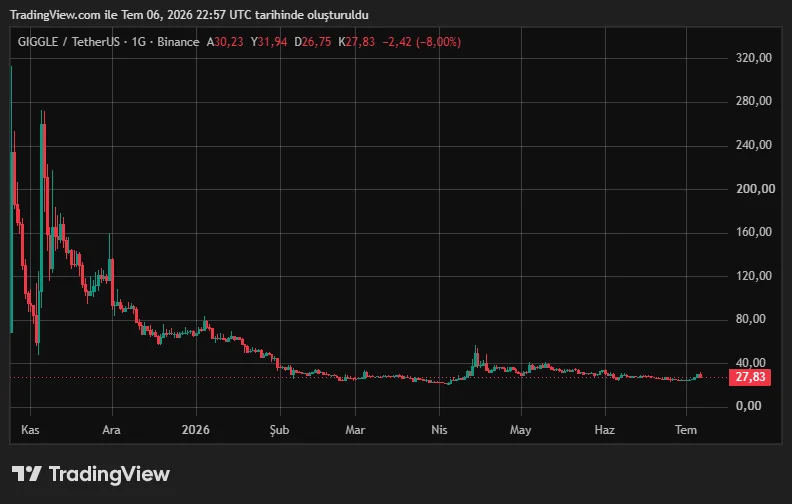792x504 pixels.
Task: Click the Şub month marker
Action: tap(279, 430)
